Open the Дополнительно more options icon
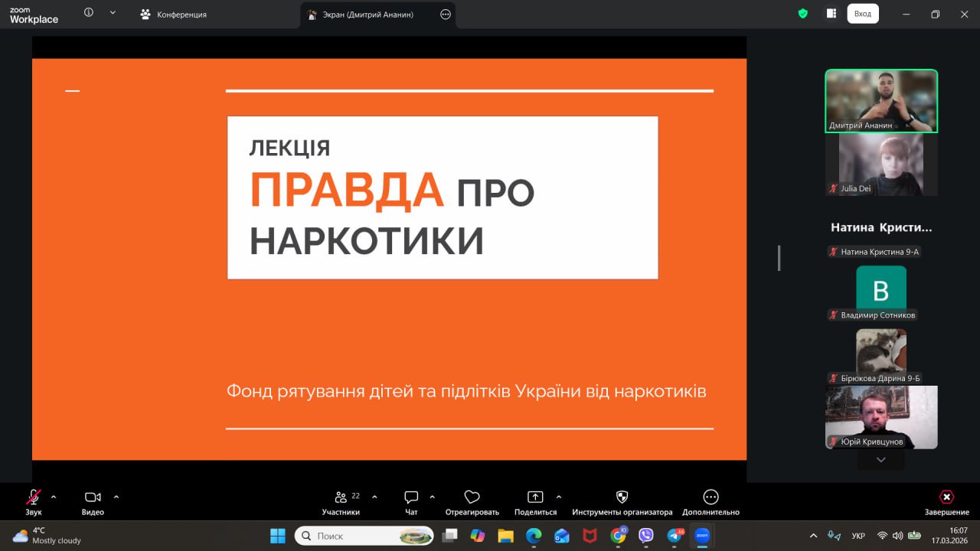Viewport: 980px width, 551px height. 710,499
